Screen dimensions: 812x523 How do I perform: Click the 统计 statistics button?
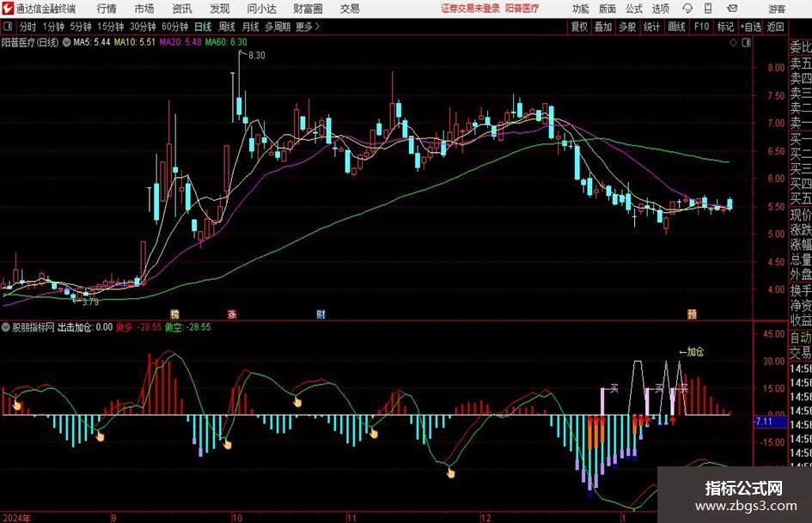pos(651,27)
